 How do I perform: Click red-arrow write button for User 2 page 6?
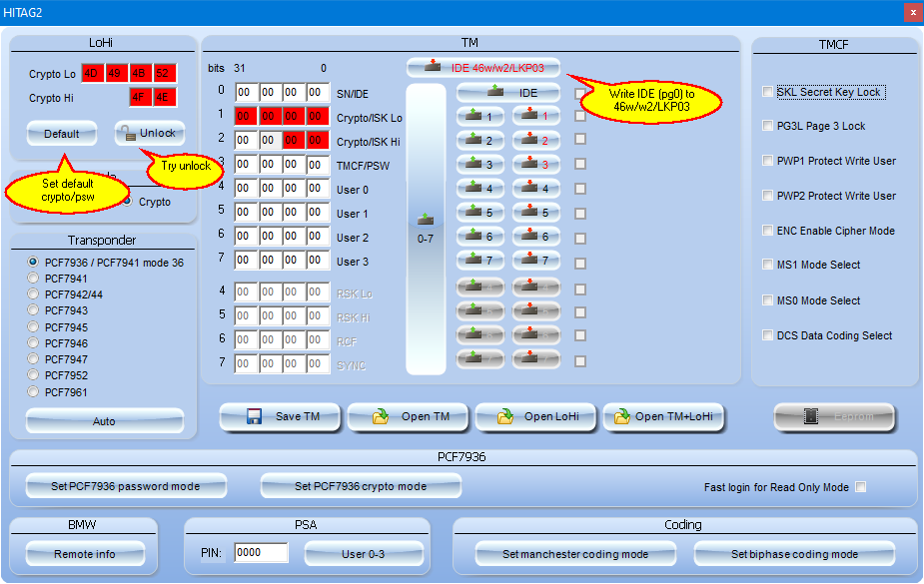pyautogui.click(x=536, y=236)
